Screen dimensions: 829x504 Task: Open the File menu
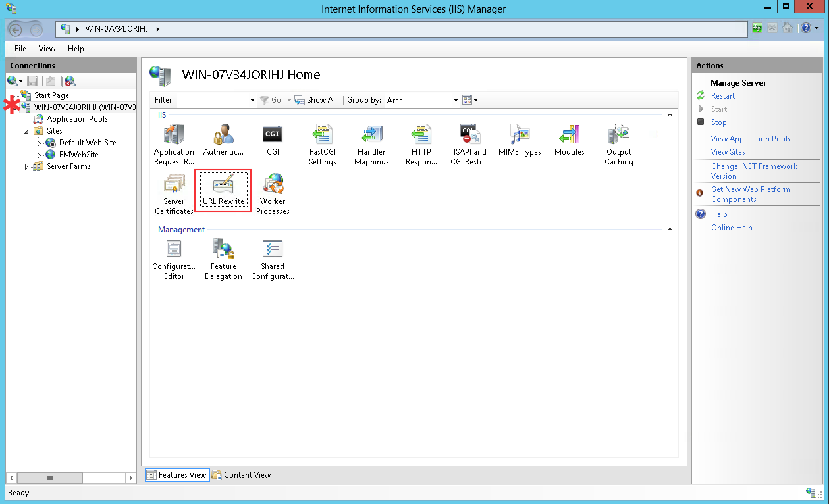[20, 49]
